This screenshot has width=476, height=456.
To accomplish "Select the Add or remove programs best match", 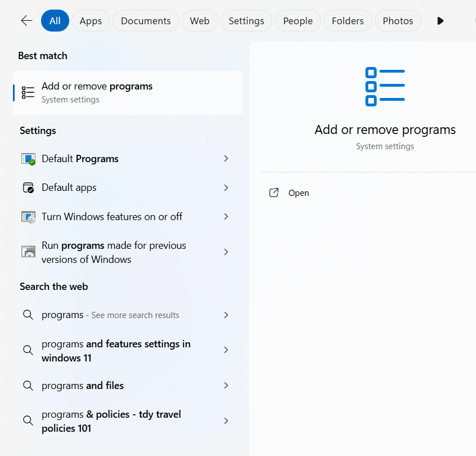I will [x=128, y=92].
